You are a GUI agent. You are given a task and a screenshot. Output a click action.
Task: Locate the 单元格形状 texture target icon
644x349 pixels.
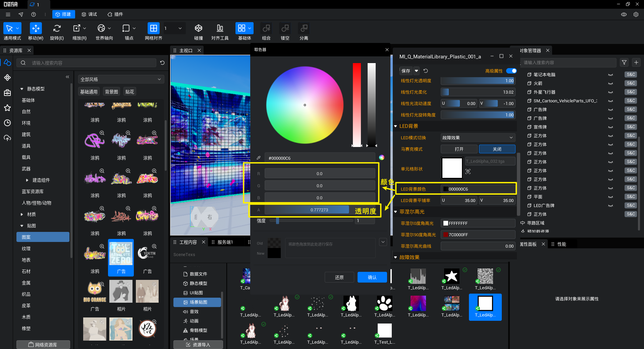coord(468,171)
